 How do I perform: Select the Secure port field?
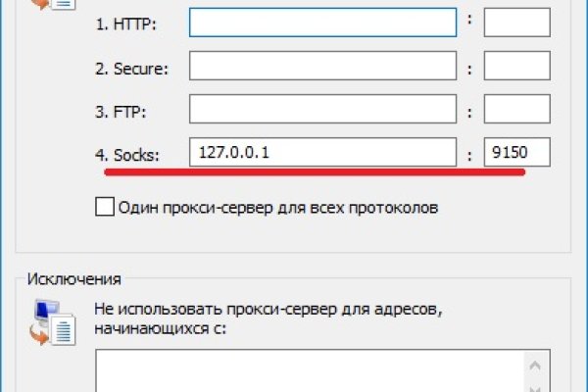516,66
